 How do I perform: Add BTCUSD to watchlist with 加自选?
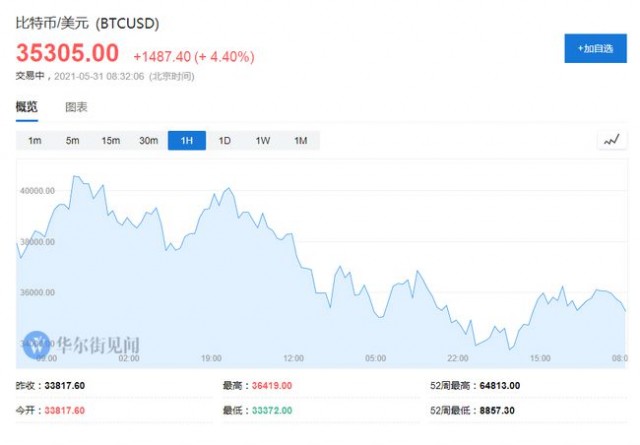596,49
